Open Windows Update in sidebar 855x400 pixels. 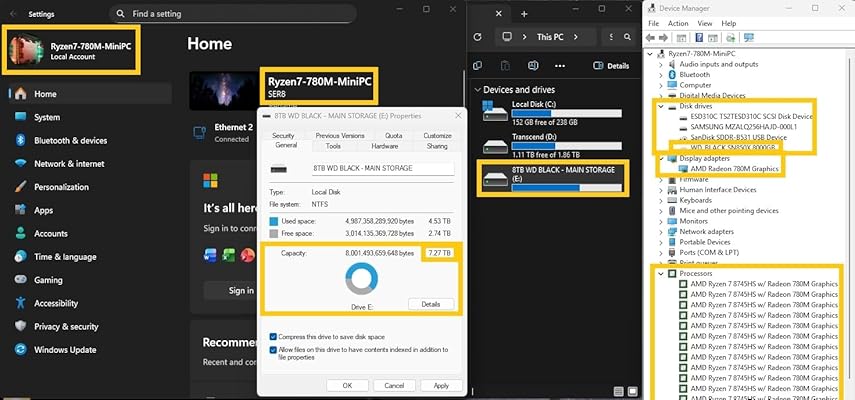coord(64,350)
